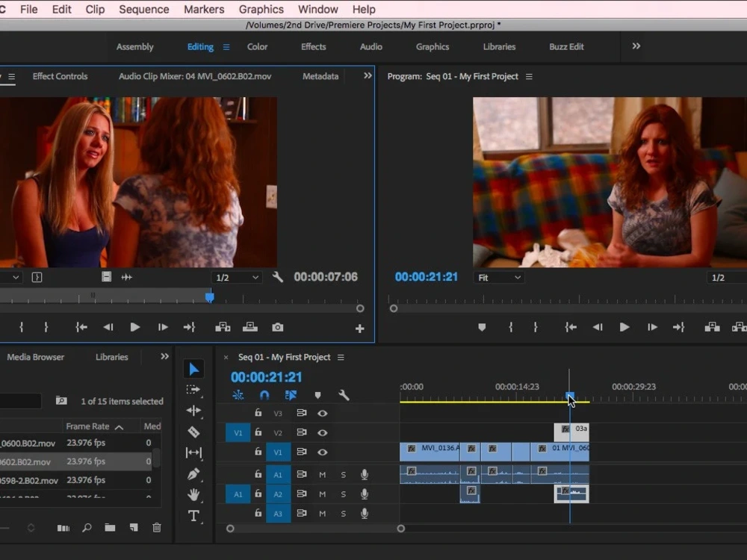Select the Ripple Edit tool
Image resolution: width=747 pixels, height=560 pixels.
[x=193, y=411]
